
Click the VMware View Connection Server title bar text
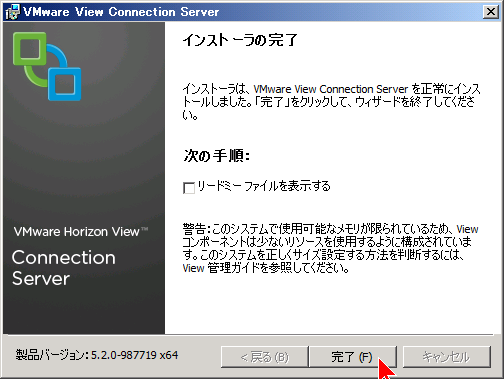point(121,12)
